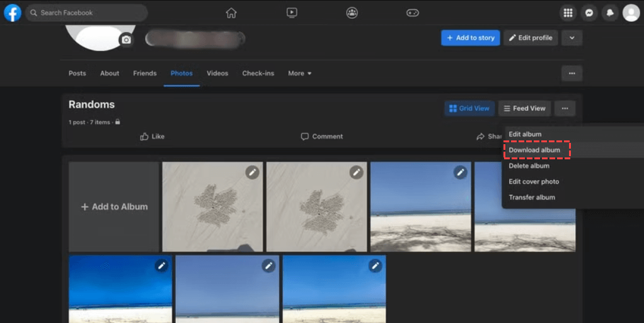Click pencil icon on first beach photo

point(461,173)
